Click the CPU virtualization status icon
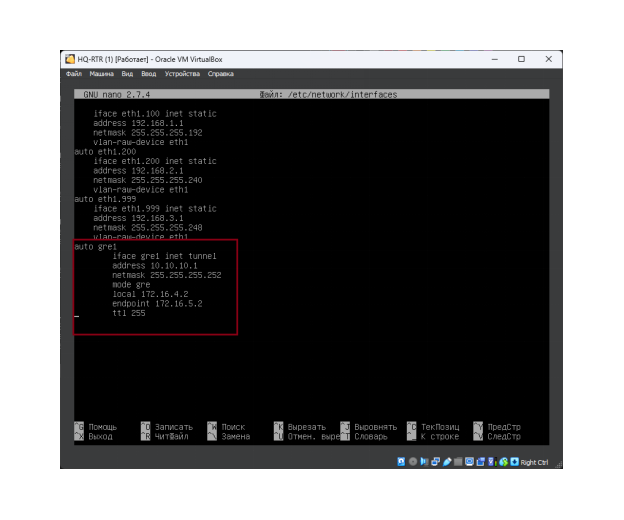The height and width of the screenshot is (520, 624). point(492,462)
